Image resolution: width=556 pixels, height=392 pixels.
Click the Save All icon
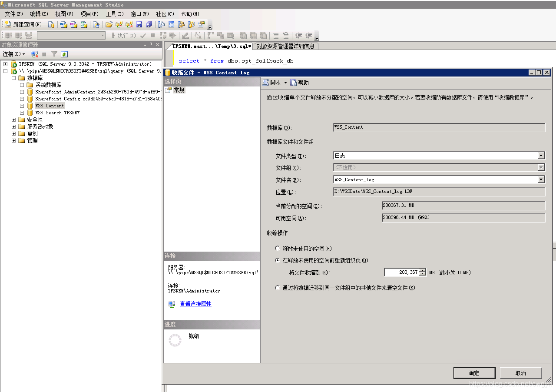(149, 25)
